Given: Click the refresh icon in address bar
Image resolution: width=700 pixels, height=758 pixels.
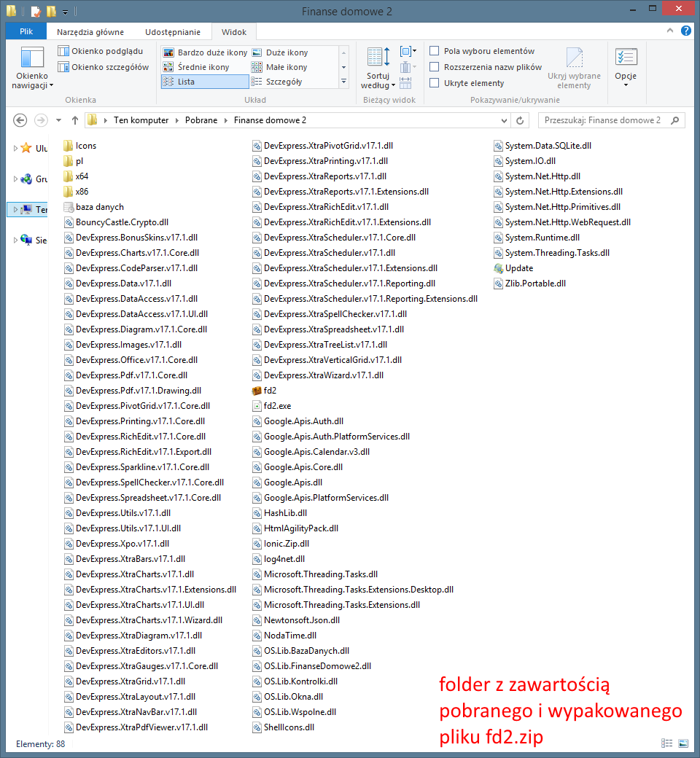Looking at the screenshot, I should [521, 120].
